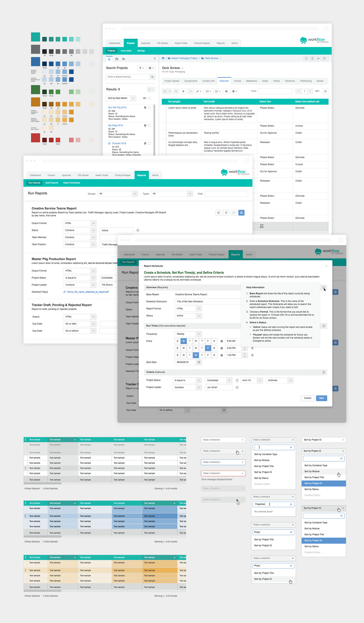
Task: Open the pencil edit menu in Estimate toolbar
Action: [x=199, y=91]
